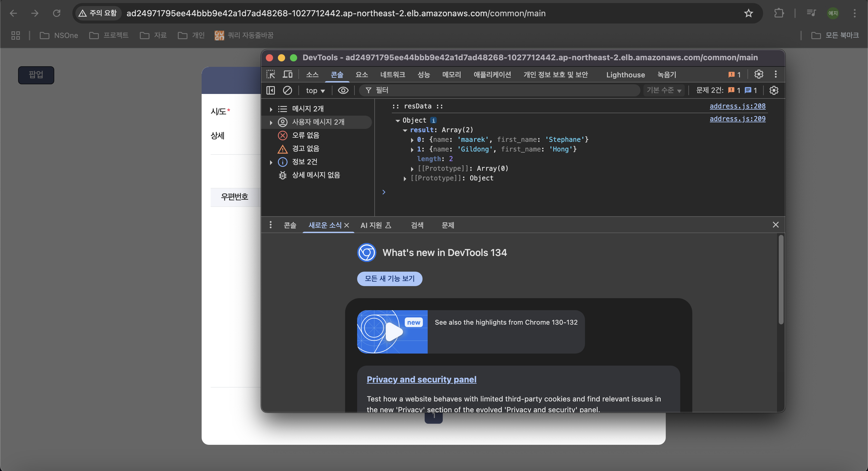
Task: Bookmark page with star icon
Action: pos(748,13)
